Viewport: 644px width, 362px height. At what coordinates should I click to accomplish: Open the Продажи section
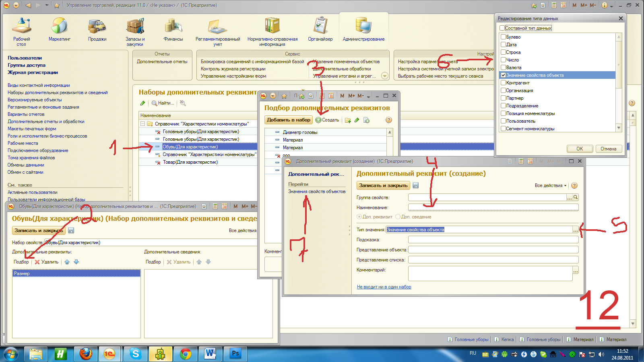[x=97, y=29]
